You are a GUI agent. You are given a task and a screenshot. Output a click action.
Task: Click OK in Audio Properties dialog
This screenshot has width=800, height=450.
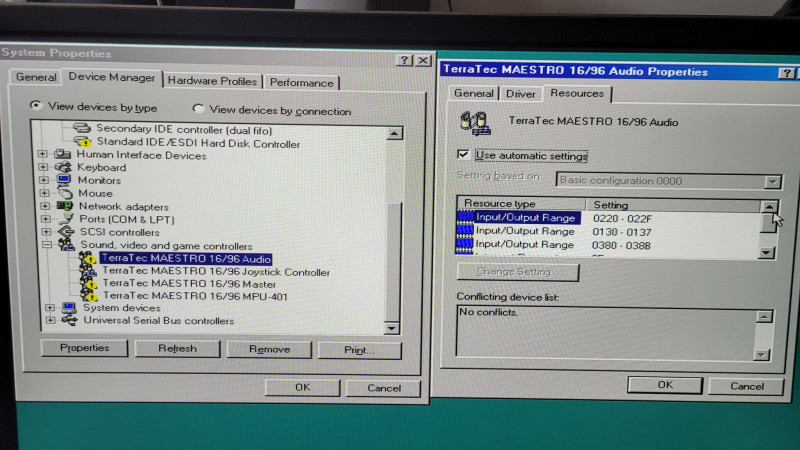(x=665, y=385)
